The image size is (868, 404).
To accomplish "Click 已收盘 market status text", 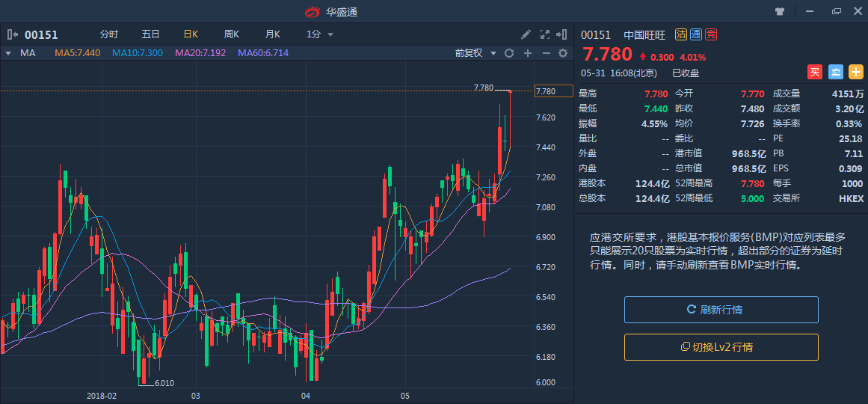I will (x=686, y=73).
